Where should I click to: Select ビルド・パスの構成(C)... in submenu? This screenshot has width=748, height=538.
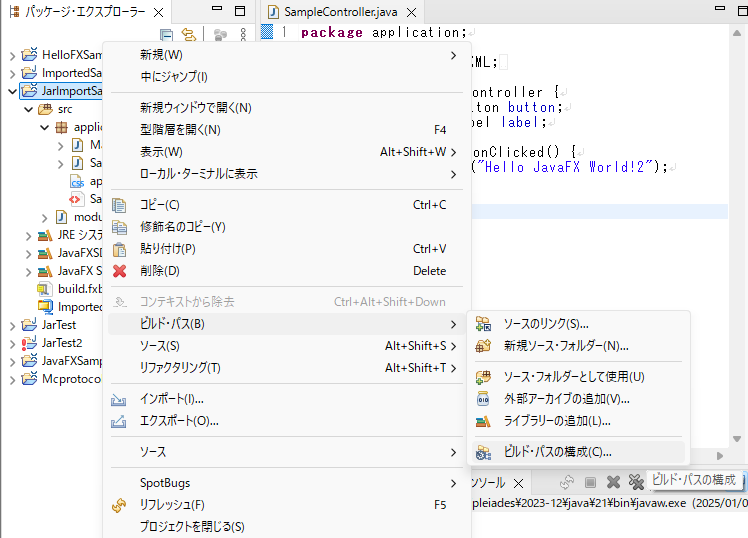[x=578, y=452]
